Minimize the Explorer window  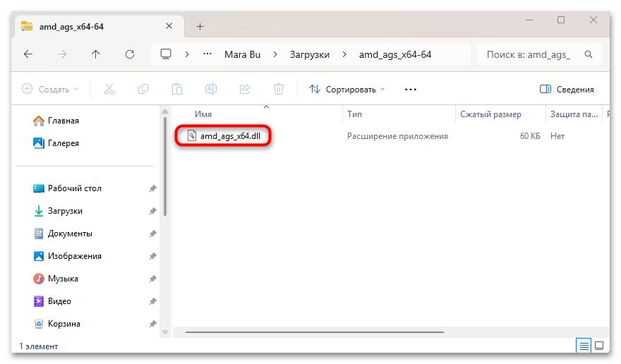coord(529,20)
